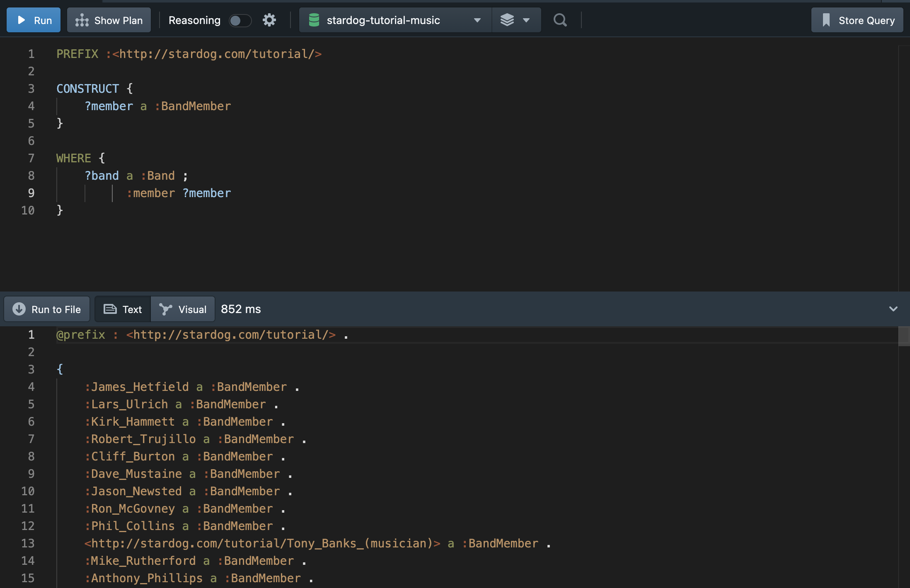Click ':James_Hetfield' in results

137,386
